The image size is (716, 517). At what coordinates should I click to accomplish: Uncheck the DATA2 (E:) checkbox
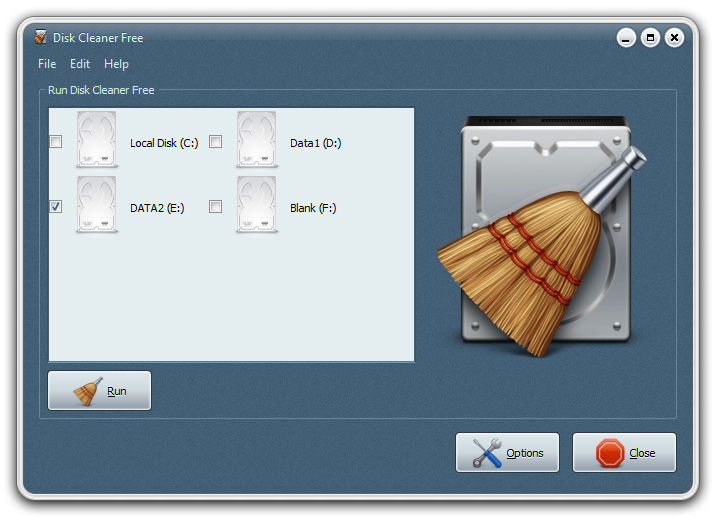tap(56, 207)
